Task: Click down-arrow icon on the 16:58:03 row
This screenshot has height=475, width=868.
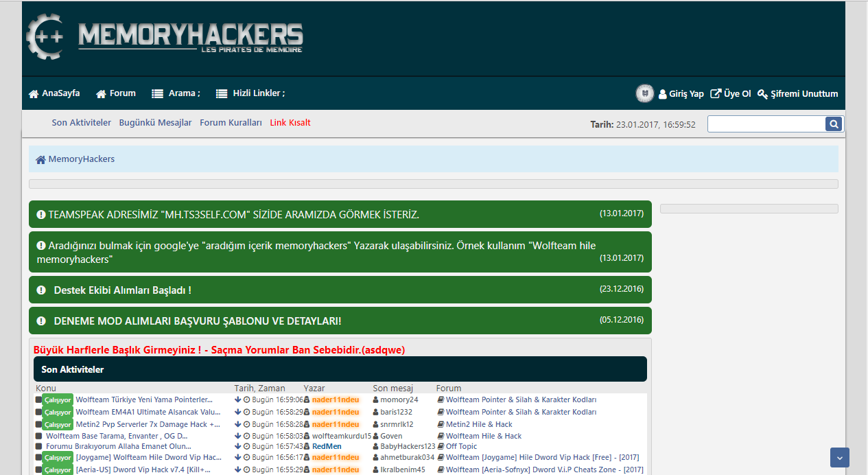Action: [x=237, y=436]
